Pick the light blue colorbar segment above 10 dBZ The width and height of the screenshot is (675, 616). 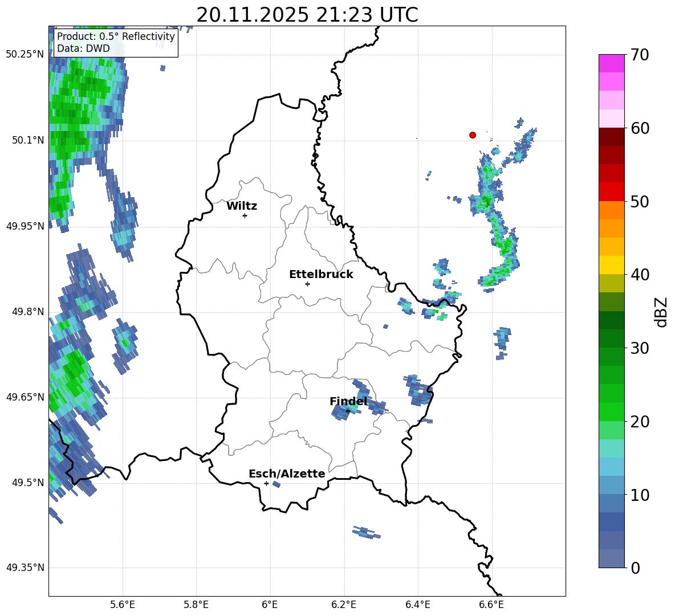pos(611,485)
